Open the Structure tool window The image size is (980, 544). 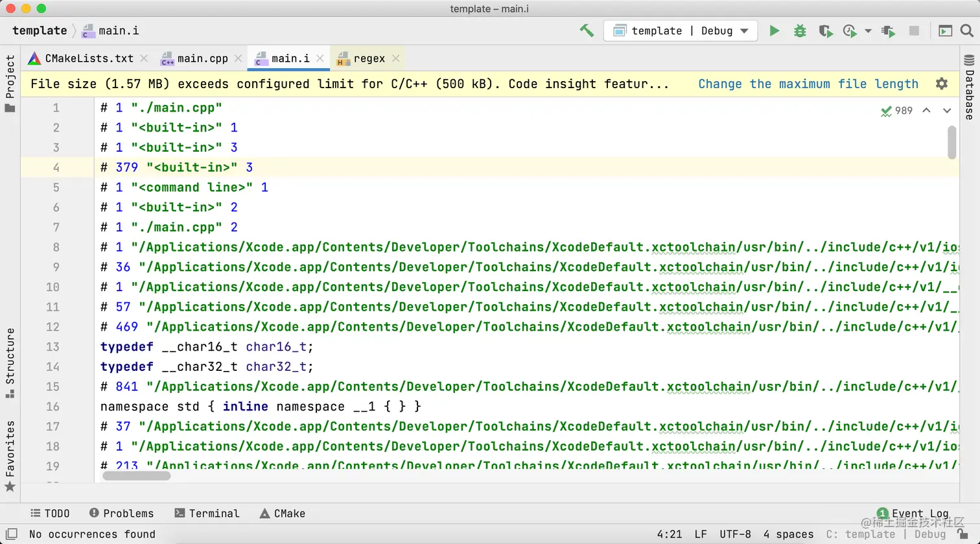10,363
